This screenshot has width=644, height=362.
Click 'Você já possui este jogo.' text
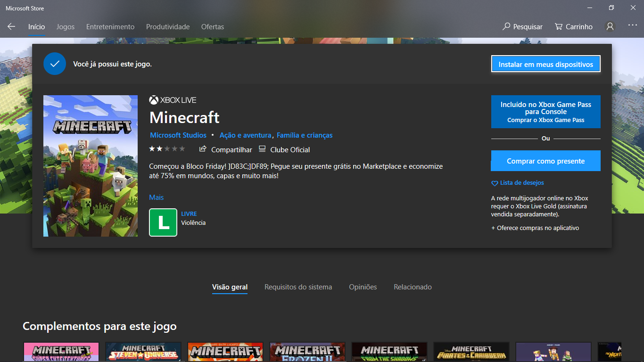pyautogui.click(x=112, y=64)
